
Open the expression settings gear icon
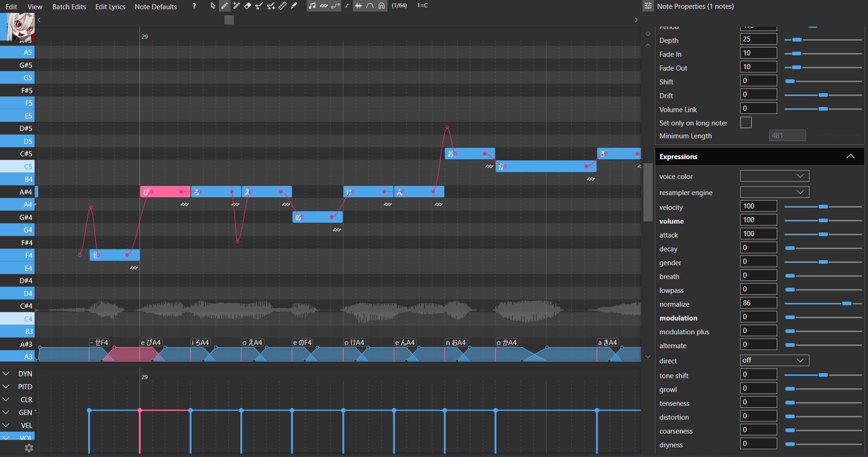(29, 448)
